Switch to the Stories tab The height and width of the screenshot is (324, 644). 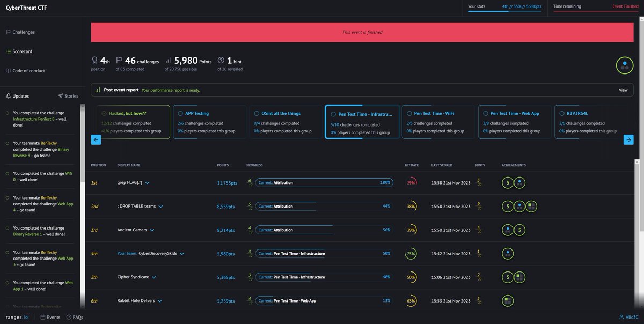pos(68,96)
